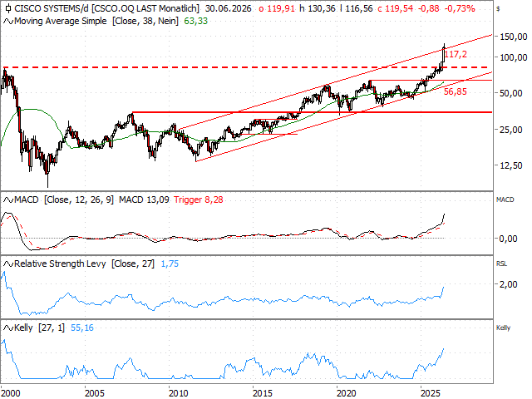Click the close price c 119,54

(x=395, y=8)
